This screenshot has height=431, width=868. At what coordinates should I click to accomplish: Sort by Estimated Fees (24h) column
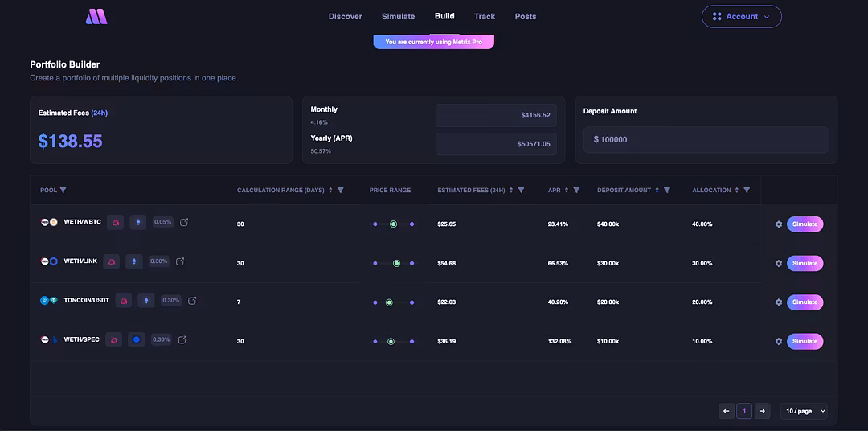511,190
